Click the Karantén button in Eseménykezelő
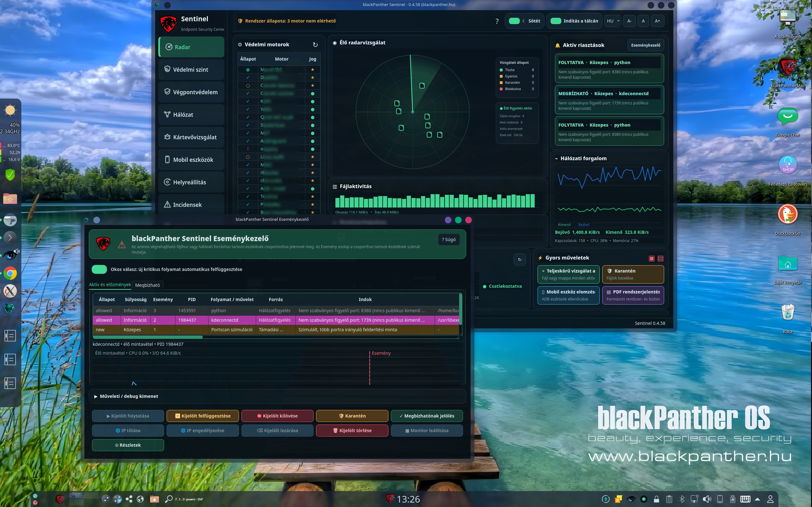 coord(352,416)
